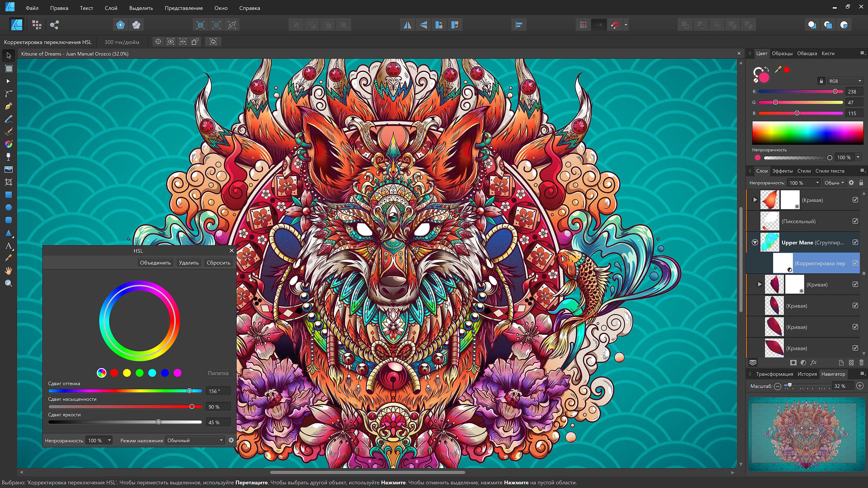Click the Объединить button in HSL
Screen dimensions: 868x488
click(155, 263)
